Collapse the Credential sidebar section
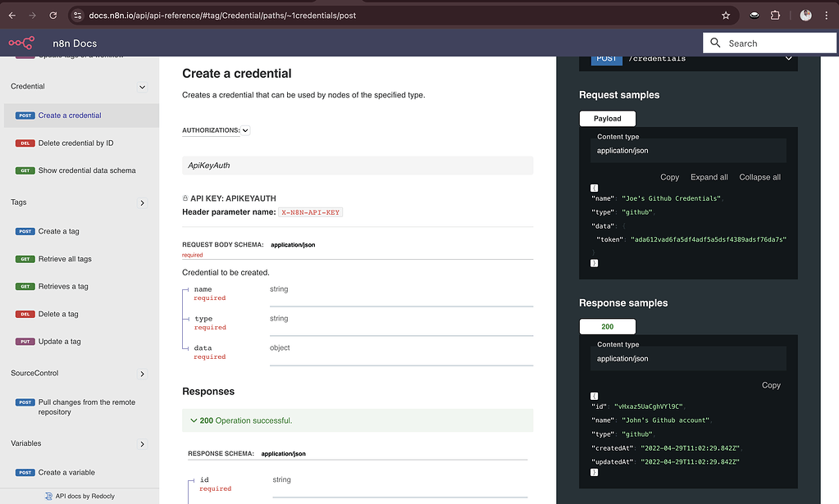The width and height of the screenshot is (839, 504). pos(142,86)
